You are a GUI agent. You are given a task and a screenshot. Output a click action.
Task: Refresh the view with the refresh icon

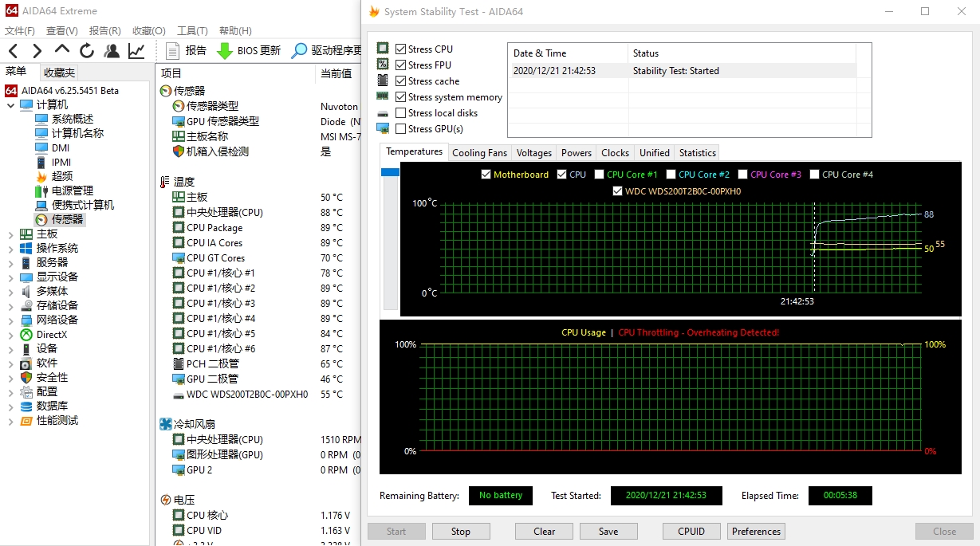[87, 51]
